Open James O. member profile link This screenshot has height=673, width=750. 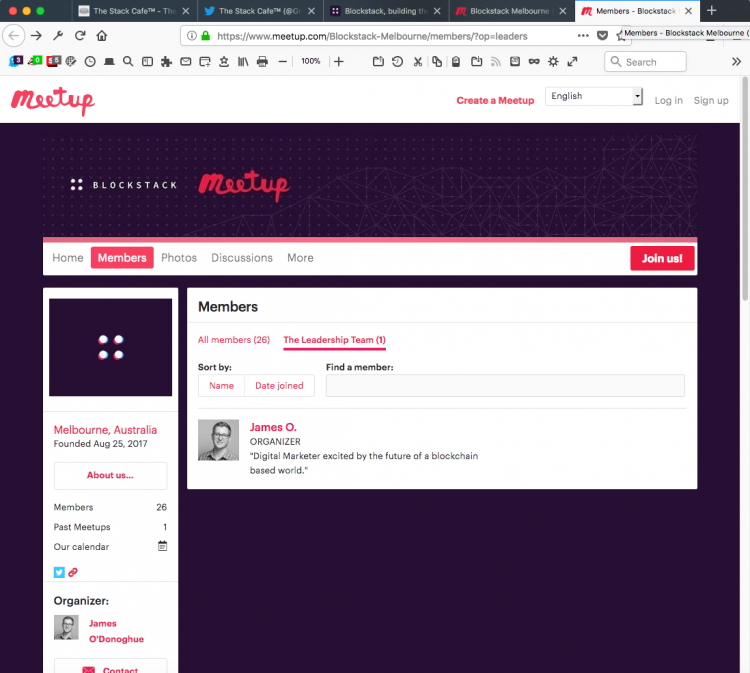point(273,427)
